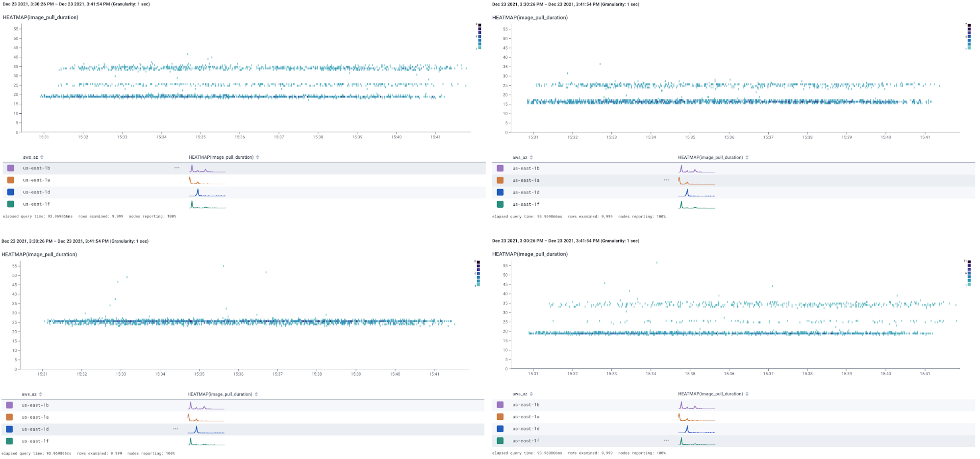Click the green us-east-1f swatch in the bottom-right panel
The height and width of the screenshot is (459, 980).
coord(500,441)
